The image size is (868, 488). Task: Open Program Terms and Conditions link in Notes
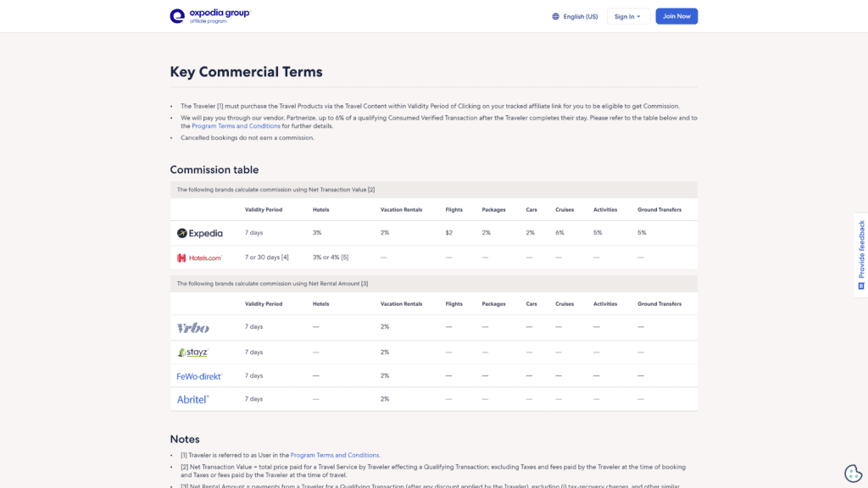(334, 455)
